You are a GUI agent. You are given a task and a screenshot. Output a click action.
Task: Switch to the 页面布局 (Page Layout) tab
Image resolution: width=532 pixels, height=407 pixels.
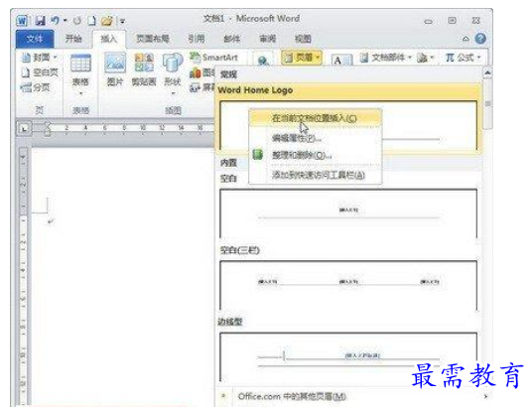tap(152, 39)
